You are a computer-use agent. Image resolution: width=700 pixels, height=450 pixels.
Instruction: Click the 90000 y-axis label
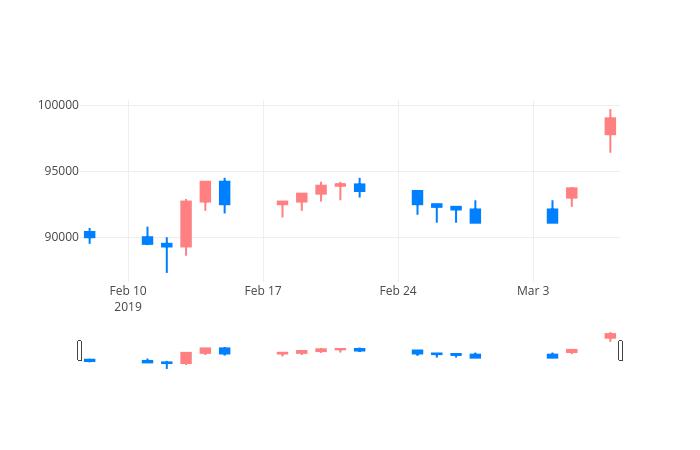(x=62, y=237)
